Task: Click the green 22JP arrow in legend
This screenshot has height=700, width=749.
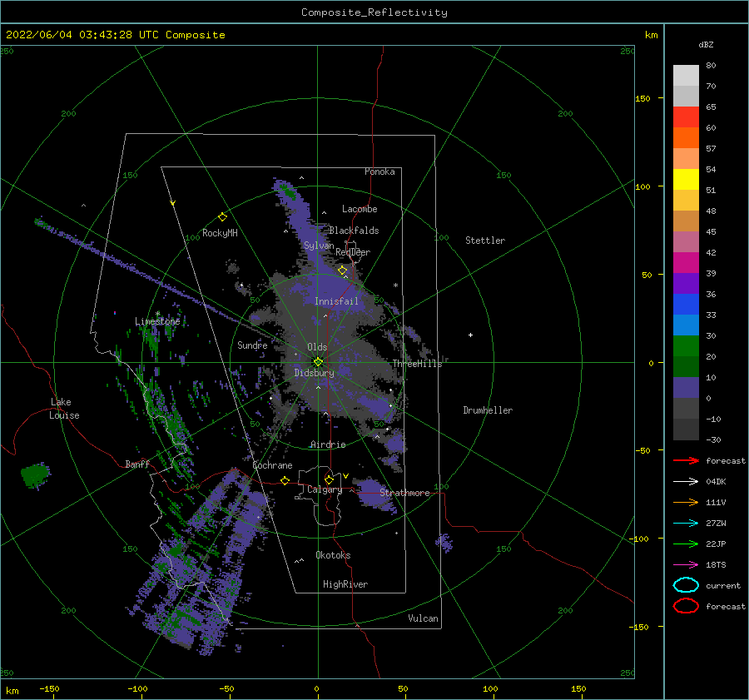Action: [x=686, y=544]
